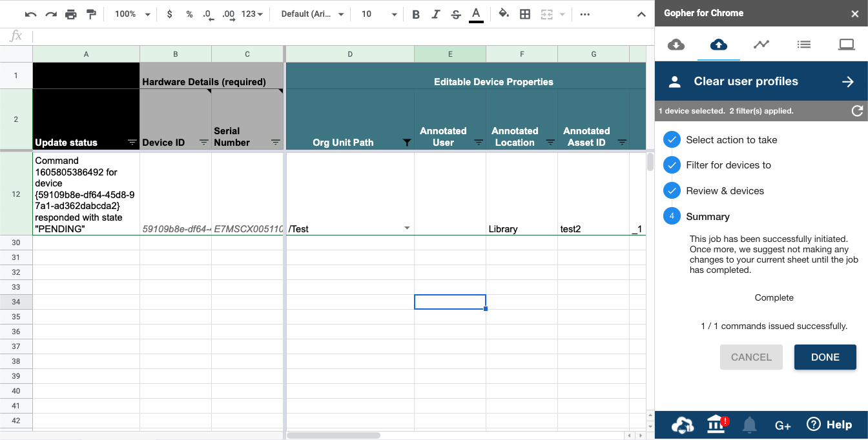868x440 pixels.
Task: Open the text color picker
Action: (476, 14)
